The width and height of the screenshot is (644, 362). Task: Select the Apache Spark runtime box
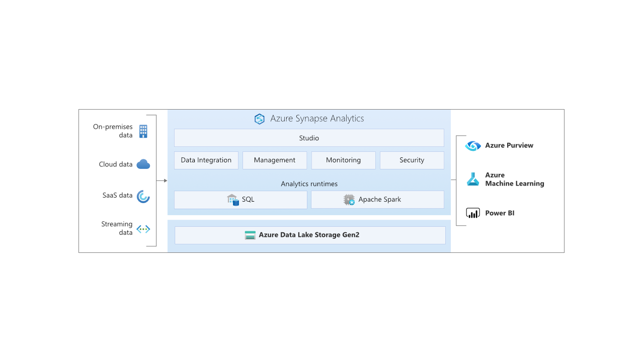[x=377, y=200]
